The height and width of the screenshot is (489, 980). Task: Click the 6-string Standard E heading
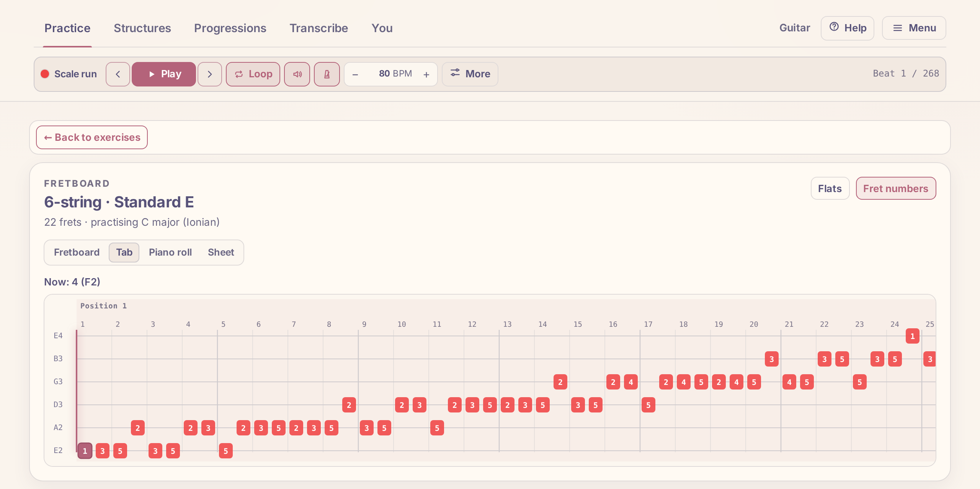(x=119, y=202)
